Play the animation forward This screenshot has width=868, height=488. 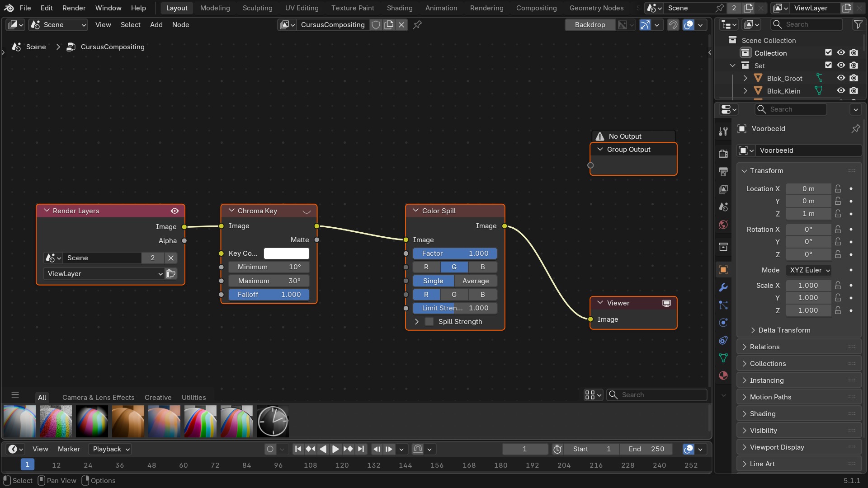335,449
